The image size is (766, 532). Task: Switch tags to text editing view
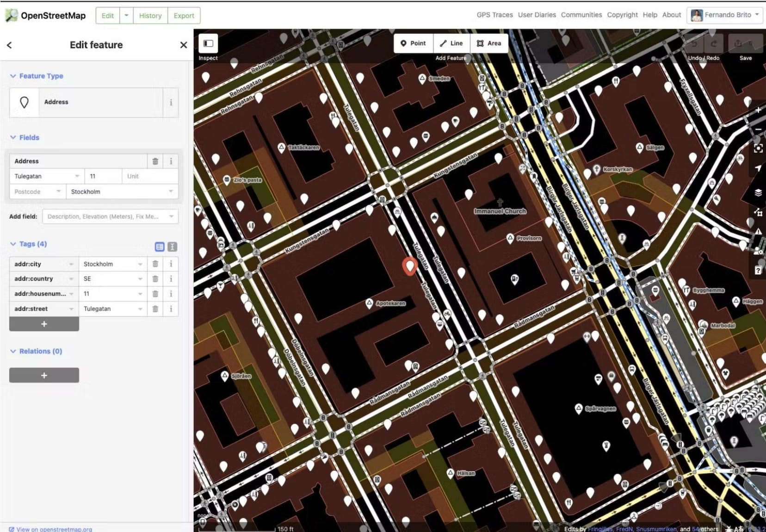point(172,247)
